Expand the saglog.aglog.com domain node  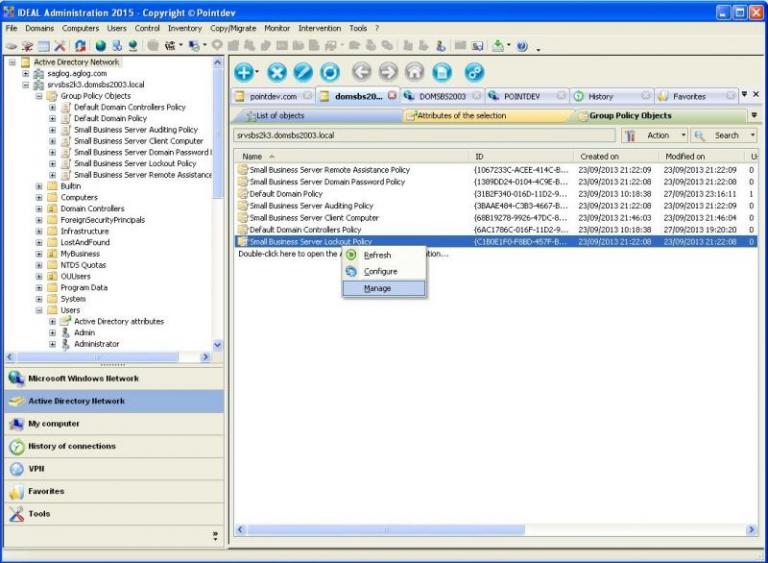pos(26,74)
